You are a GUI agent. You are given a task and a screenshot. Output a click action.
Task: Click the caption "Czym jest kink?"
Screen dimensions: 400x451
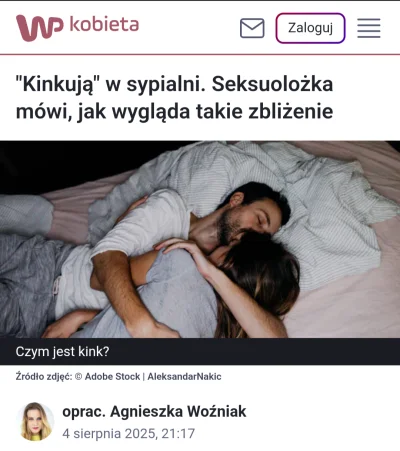click(x=62, y=352)
